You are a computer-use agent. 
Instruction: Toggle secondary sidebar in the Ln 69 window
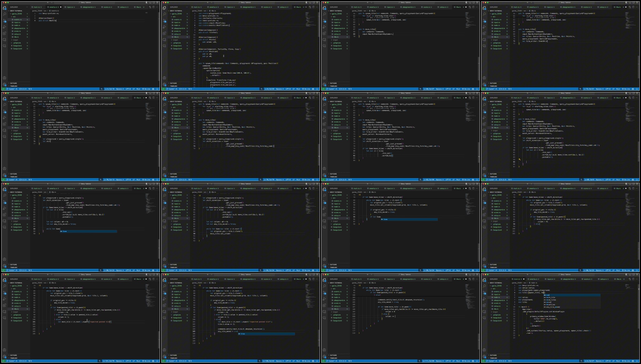[x=473, y=2]
